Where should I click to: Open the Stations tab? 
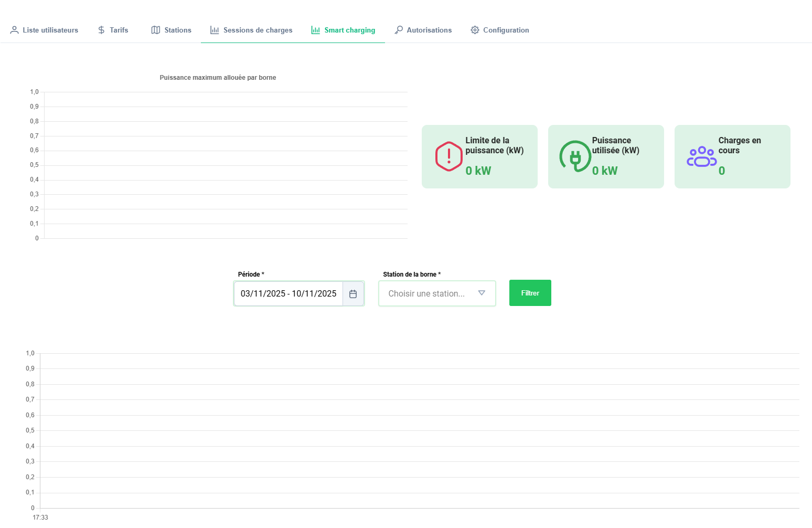coord(178,30)
